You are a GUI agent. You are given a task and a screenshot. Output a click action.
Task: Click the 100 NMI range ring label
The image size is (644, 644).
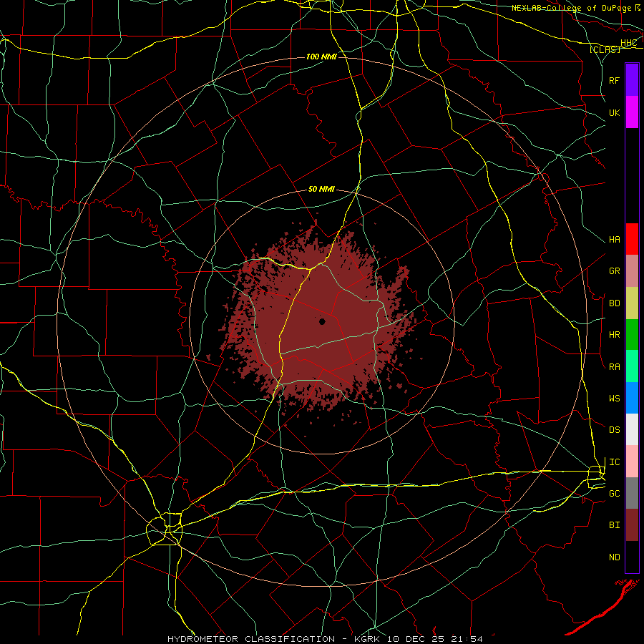[x=321, y=57]
